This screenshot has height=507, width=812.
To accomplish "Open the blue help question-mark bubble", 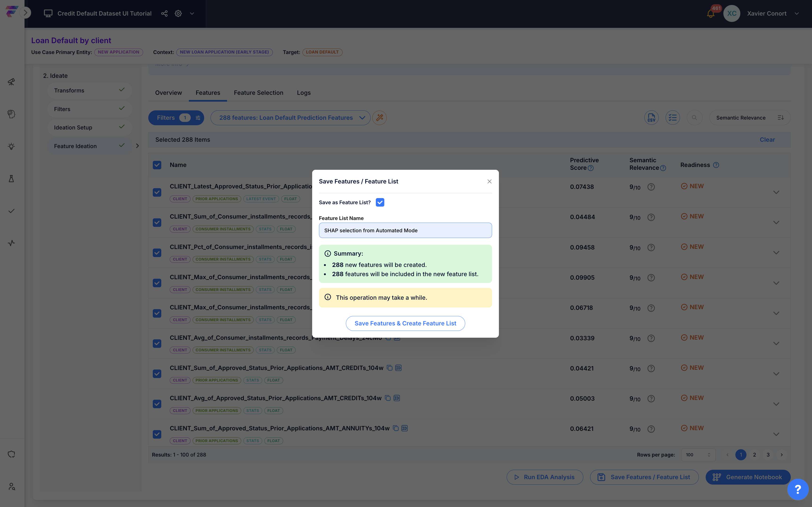I will point(798,490).
